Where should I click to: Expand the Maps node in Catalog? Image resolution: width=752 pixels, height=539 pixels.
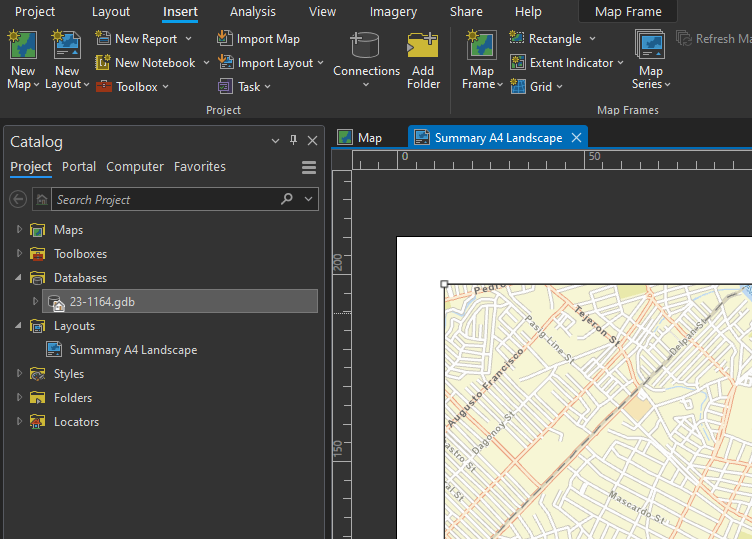click(18, 230)
